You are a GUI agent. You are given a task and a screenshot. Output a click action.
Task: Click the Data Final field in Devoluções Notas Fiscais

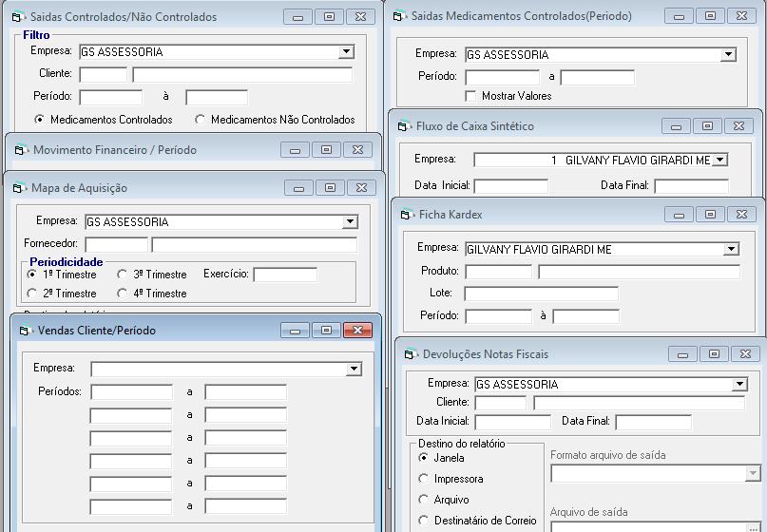[653, 422]
